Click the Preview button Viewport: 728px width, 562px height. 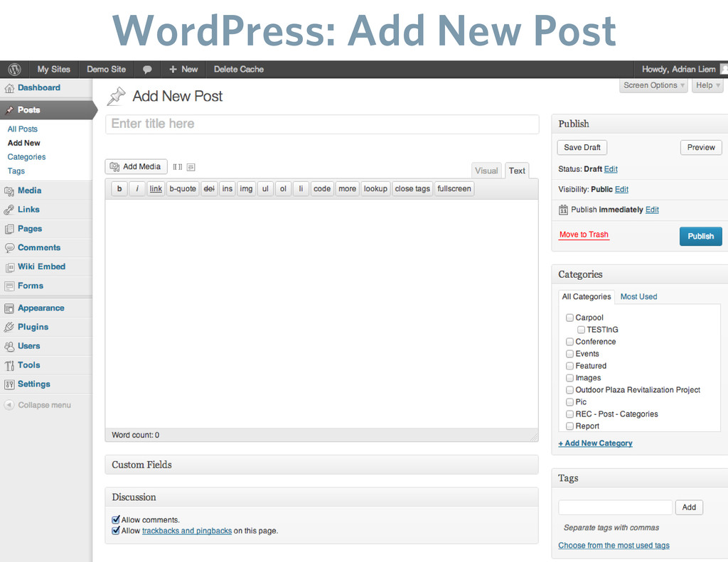click(701, 148)
